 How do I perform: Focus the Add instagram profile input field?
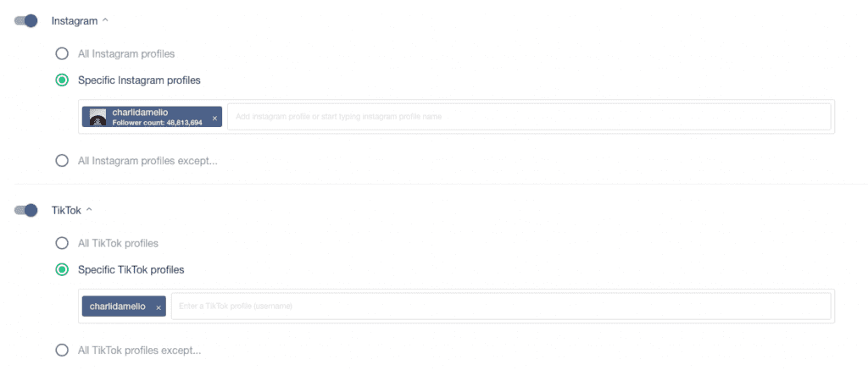tap(529, 117)
